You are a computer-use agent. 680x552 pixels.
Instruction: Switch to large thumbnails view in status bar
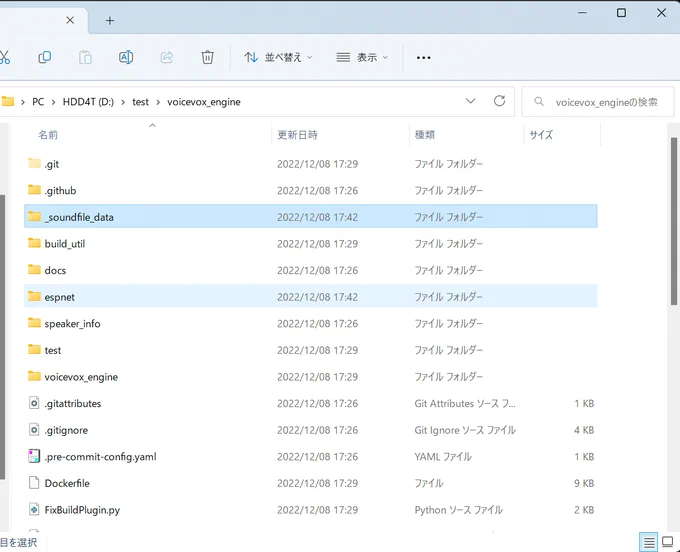(668, 542)
